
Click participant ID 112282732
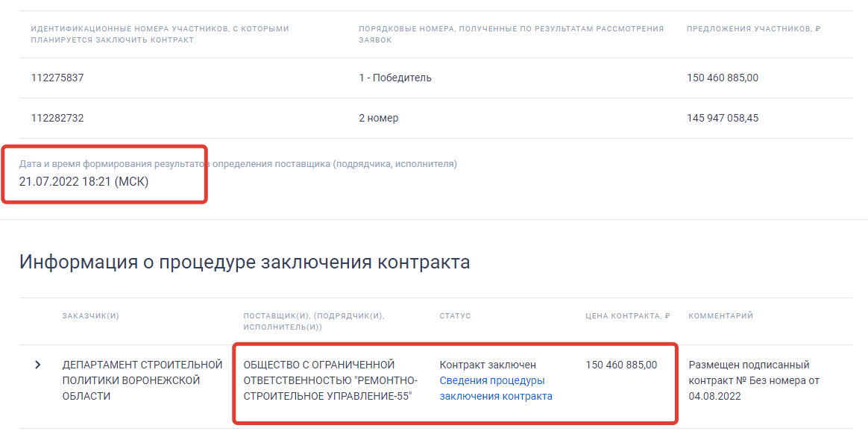(57, 118)
